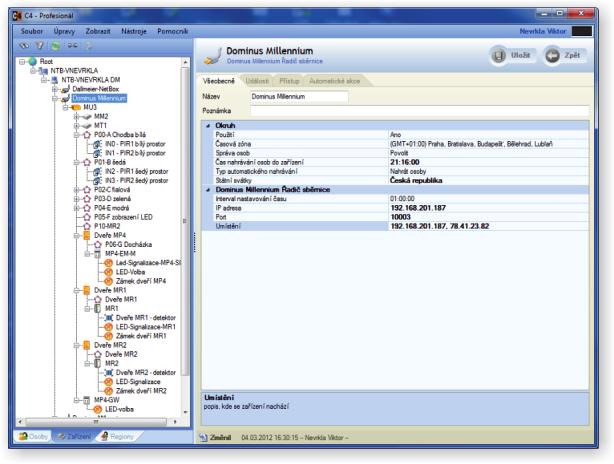The height and width of the screenshot is (464, 614).
Task: Click the gray MT1 module icon
Action: pos(87,126)
